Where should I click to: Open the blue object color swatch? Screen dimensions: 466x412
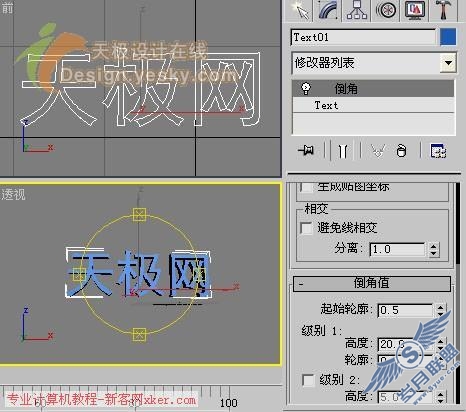(x=448, y=37)
